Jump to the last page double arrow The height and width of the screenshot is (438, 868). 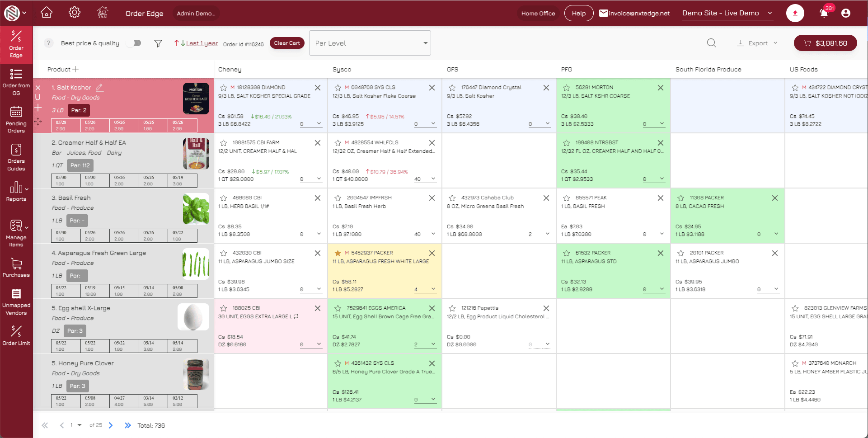pos(128,425)
